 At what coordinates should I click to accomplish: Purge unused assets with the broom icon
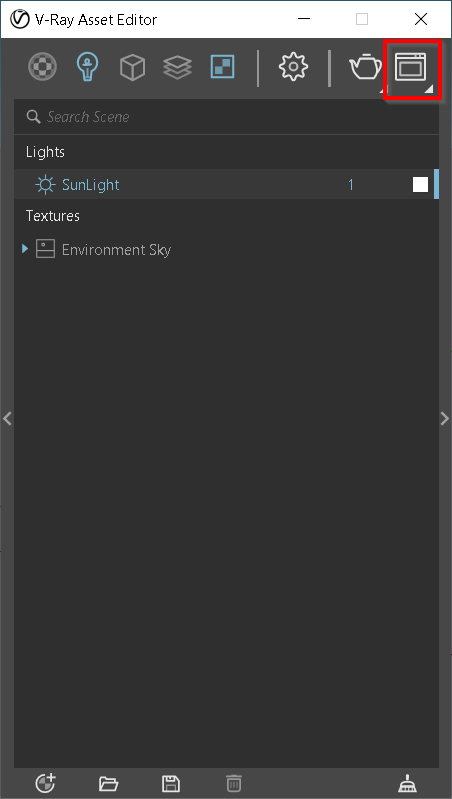(407, 783)
